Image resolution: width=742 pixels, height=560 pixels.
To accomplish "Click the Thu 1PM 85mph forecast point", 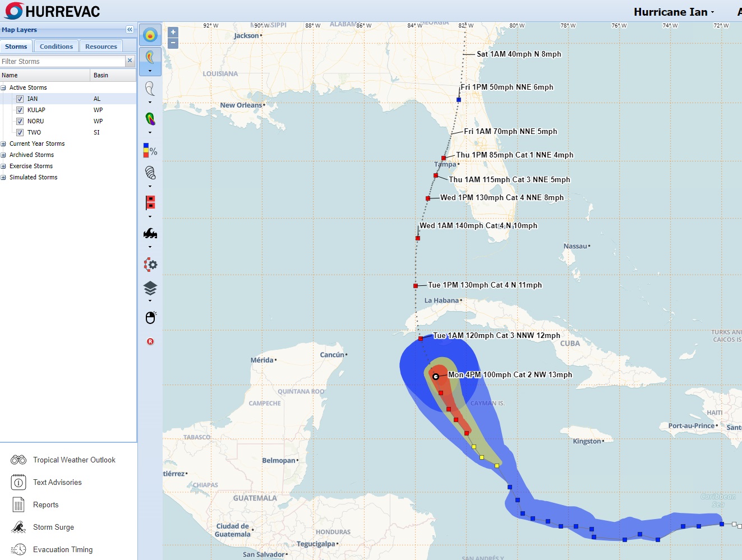I will (x=444, y=158).
